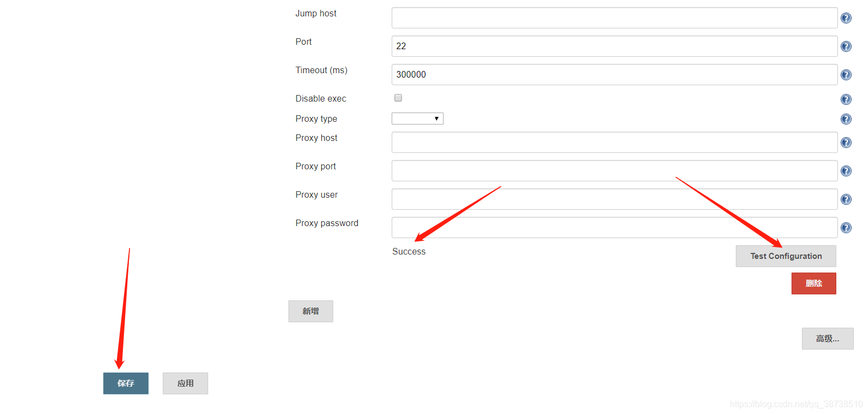The image size is (868, 414).
Task: Open help icon beside Port field
Action: pyautogui.click(x=846, y=46)
